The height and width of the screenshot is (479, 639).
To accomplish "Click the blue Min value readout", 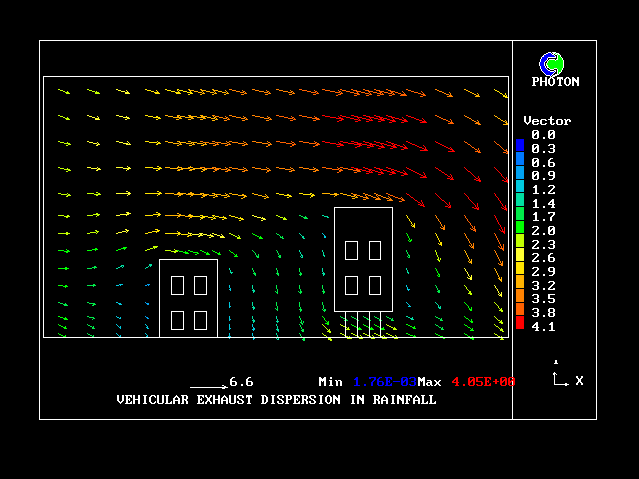I will [379, 382].
